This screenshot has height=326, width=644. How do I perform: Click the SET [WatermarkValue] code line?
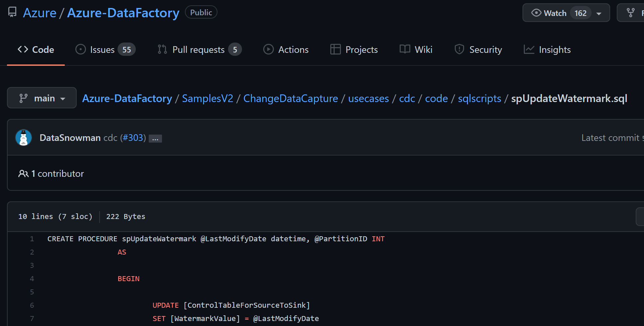pyautogui.click(x=236, y=318)
